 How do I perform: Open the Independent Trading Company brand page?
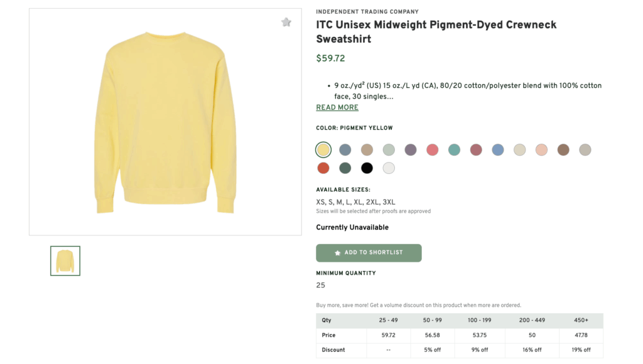[x=367, y=11]
